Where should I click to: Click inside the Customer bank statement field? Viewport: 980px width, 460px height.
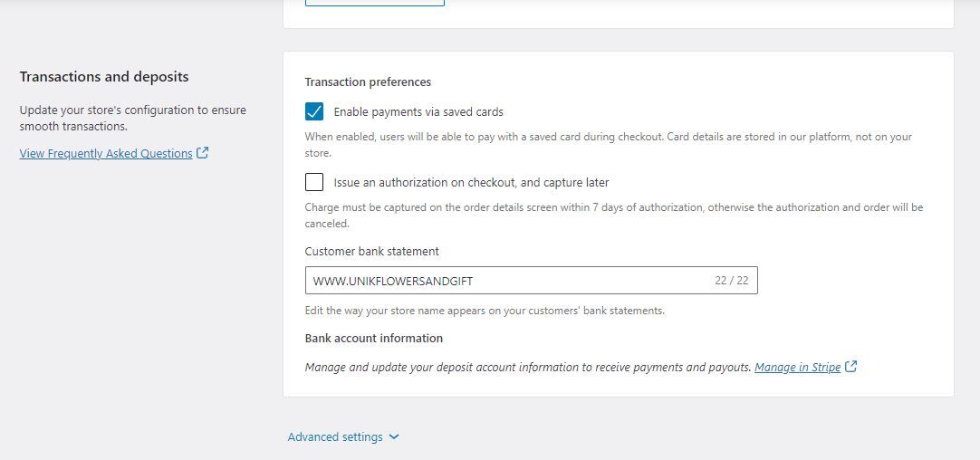pos(532,281)
